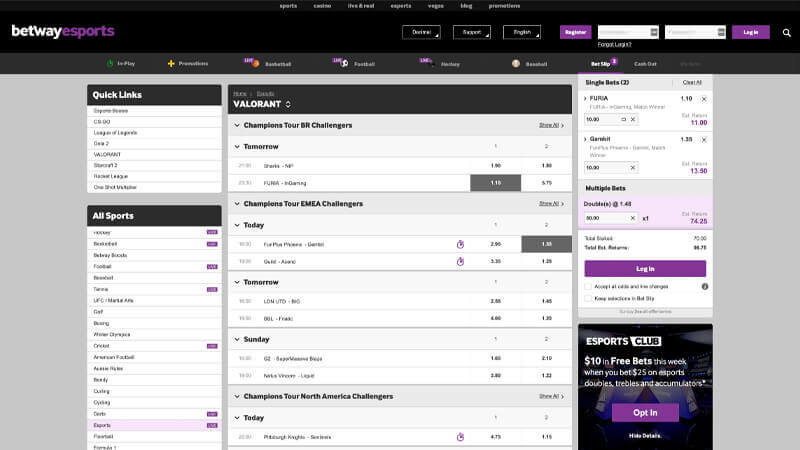Screen dimensions: 800x450
Task: Toggle the Gambit 1.35 odds selection
Action: (x=546, y=244)
